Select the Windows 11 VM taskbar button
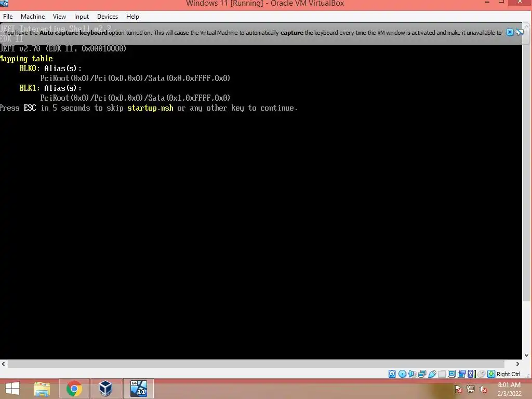Screen dimensions: 532x399 point(138,389)
